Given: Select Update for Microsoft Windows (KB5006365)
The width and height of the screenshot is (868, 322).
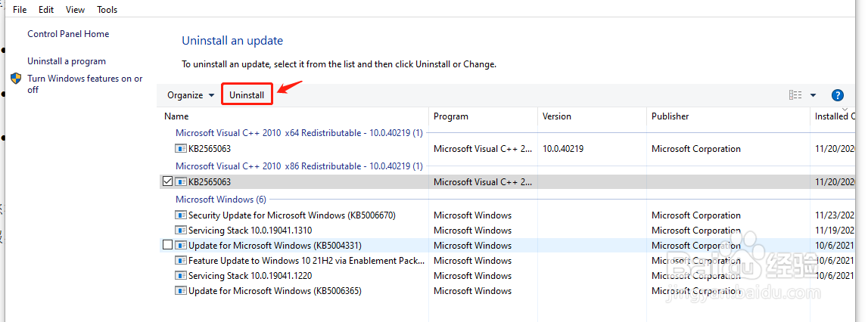Looking at the screenshot, I should coord(275,290).
